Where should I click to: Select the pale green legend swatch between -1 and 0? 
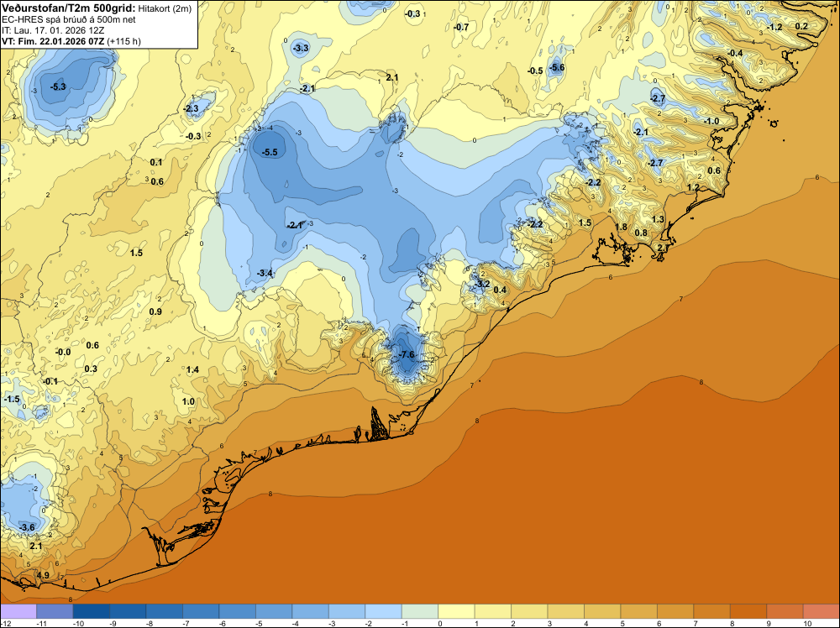click(x=420, y=611)
